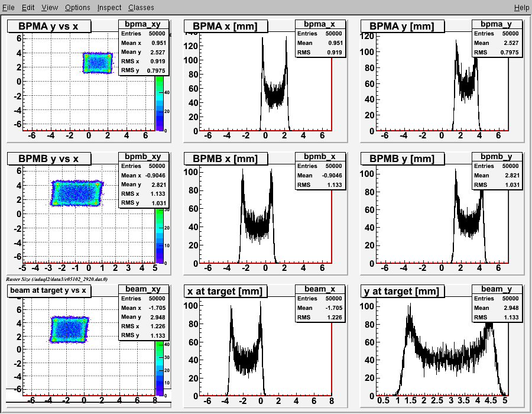
Task: Click 'RMS y 1.031' in bpmb_xy stats
Action: click(144, 203)
